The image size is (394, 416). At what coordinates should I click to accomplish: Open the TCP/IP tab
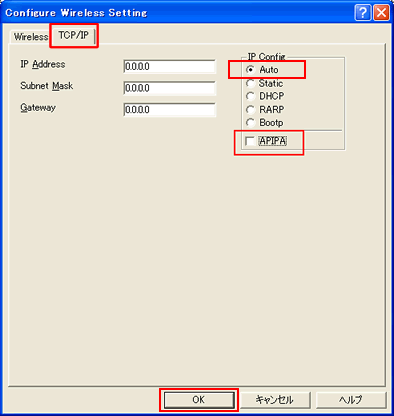(x=74, y=35)
